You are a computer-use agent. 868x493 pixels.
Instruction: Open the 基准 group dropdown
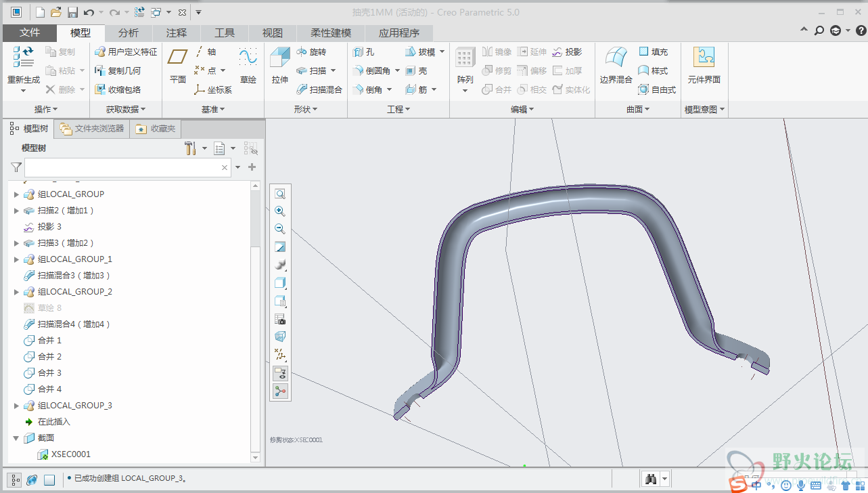tap(213, 109)
